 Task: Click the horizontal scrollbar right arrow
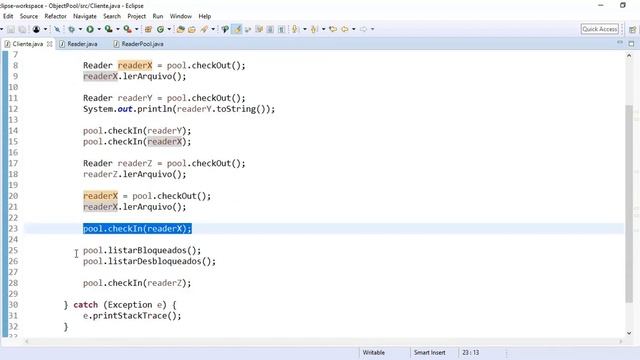click(x=621, y=341)
